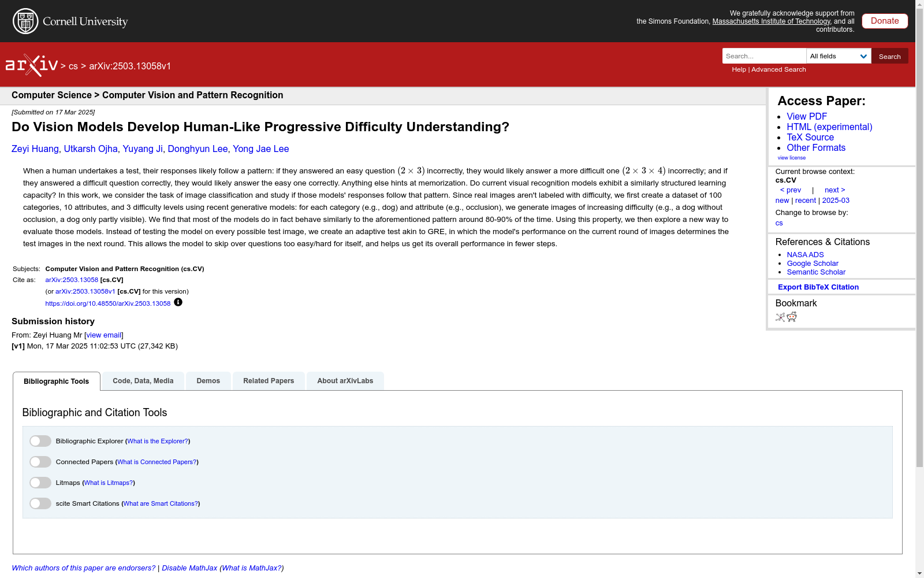Open Other Formats link
Screen dimensions: 924x578
point(816,148)
